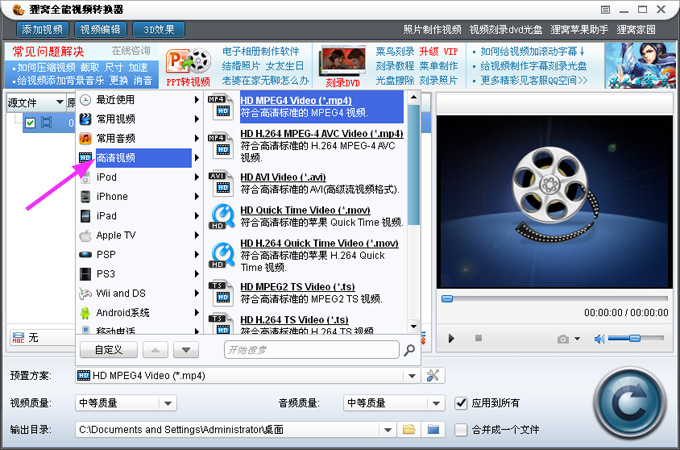Open the PSP category

(139, 254)
